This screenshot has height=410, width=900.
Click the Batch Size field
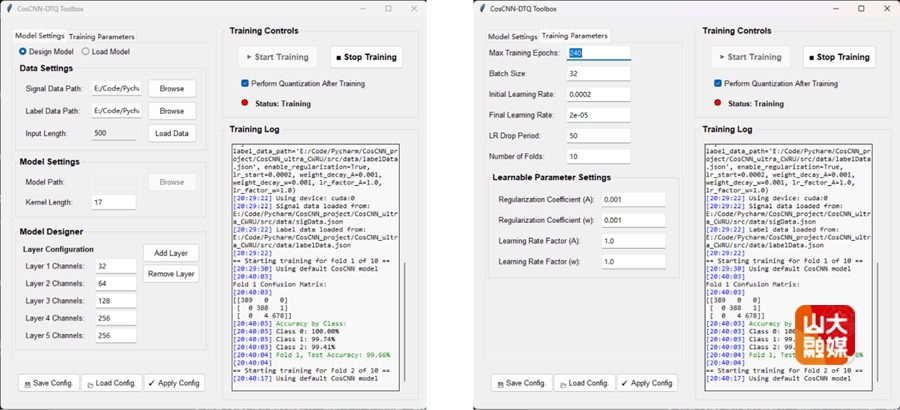tap(599, 74)
